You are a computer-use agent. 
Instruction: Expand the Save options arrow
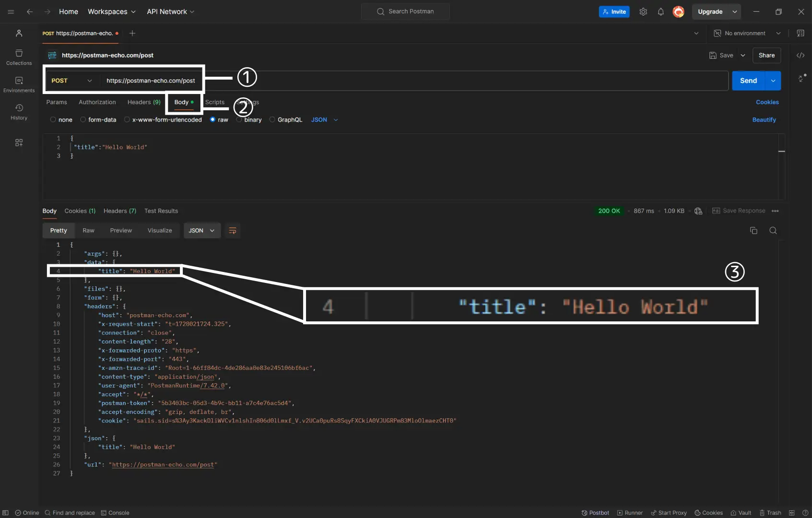click(743, 55)
